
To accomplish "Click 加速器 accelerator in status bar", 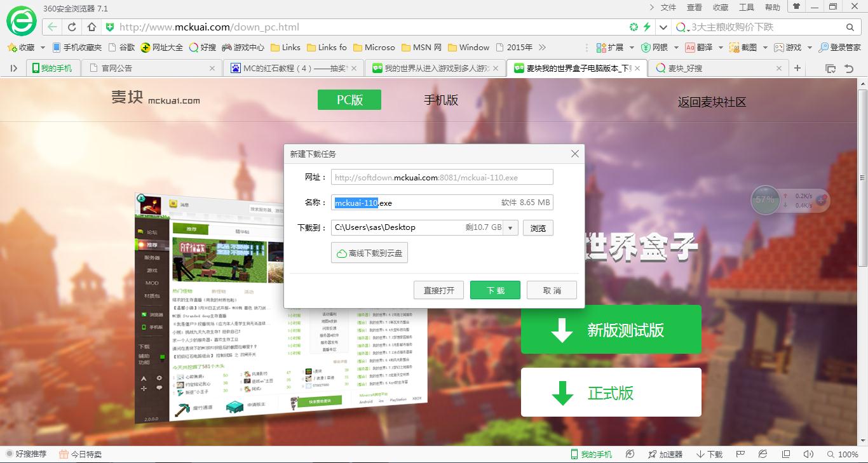I will tap(665, 454).
